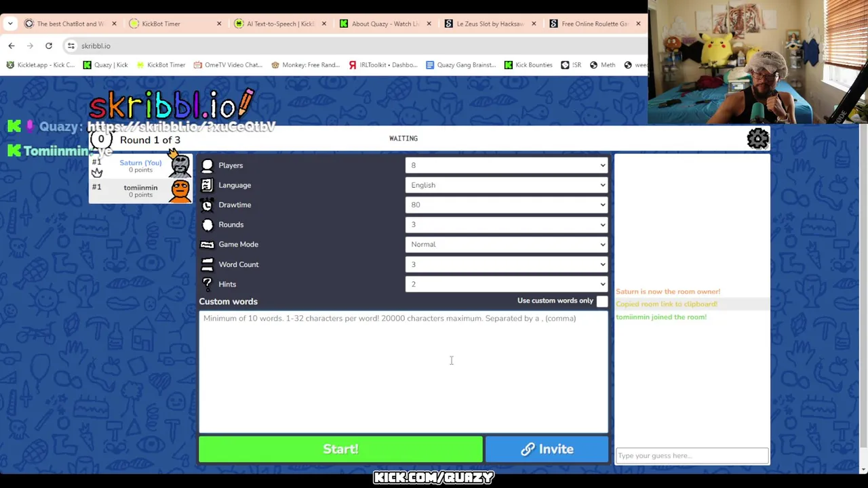Click the page vertical scrollbar
Image resolution: width=868 pixels, height=488 pixels.
(863, 285)
